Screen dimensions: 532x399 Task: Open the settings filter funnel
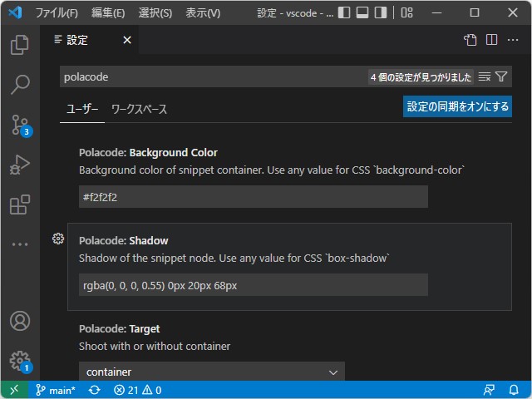coord(501,76)
